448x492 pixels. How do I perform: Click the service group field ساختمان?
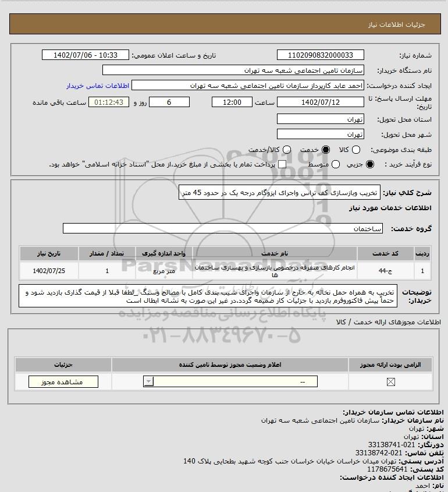223,228
